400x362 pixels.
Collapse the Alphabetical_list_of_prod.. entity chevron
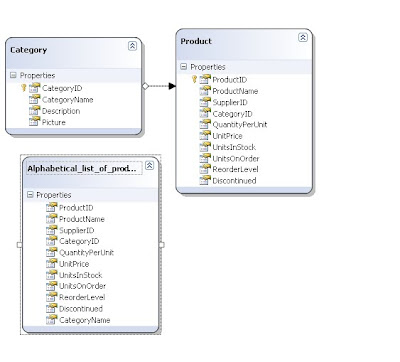click(149, 165)
